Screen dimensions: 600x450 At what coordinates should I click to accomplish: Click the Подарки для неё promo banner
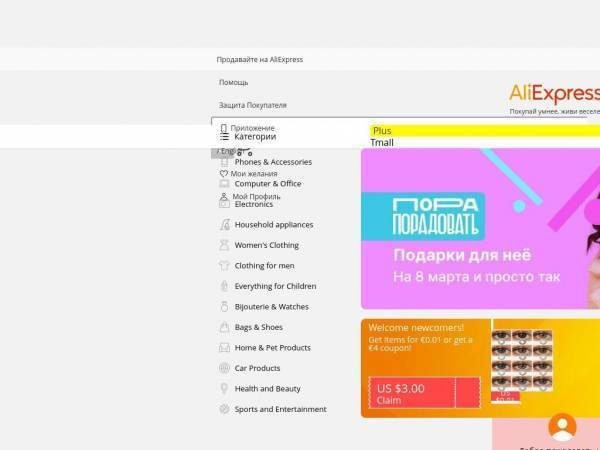480,228
